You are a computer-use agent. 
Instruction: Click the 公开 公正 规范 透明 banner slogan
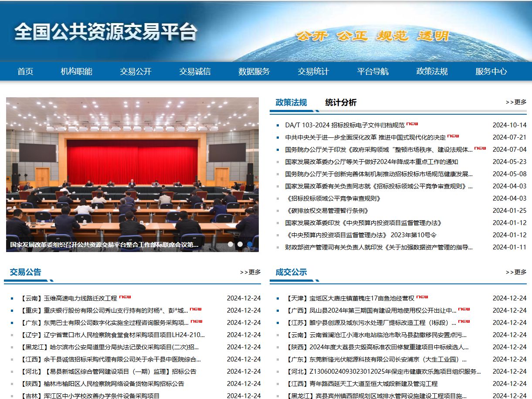coord(373,36)
